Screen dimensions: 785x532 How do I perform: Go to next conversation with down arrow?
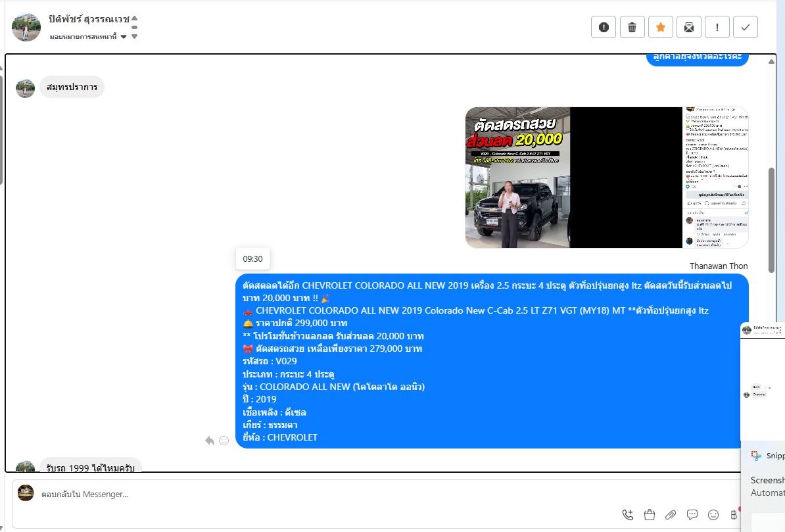pos(134,36)
